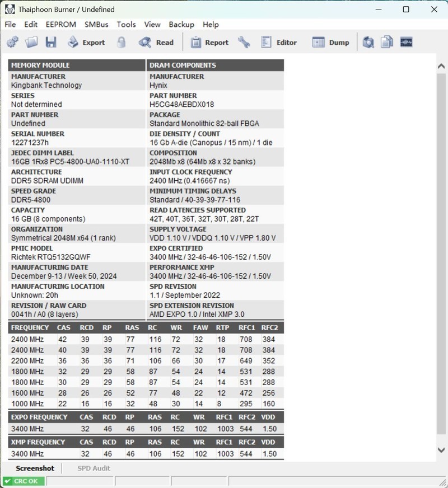Click the wrench tools icon
Screen dimensions: 448x488
(x=244, y=43)
